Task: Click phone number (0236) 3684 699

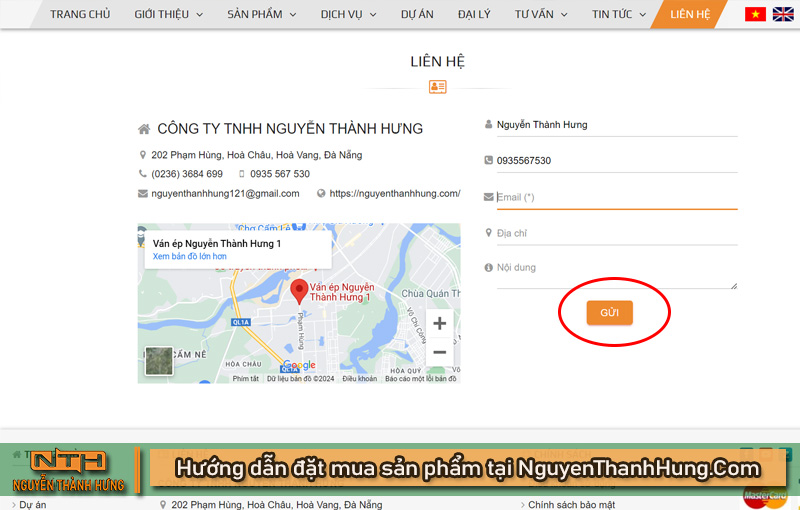Action: (x=187, y=174)
